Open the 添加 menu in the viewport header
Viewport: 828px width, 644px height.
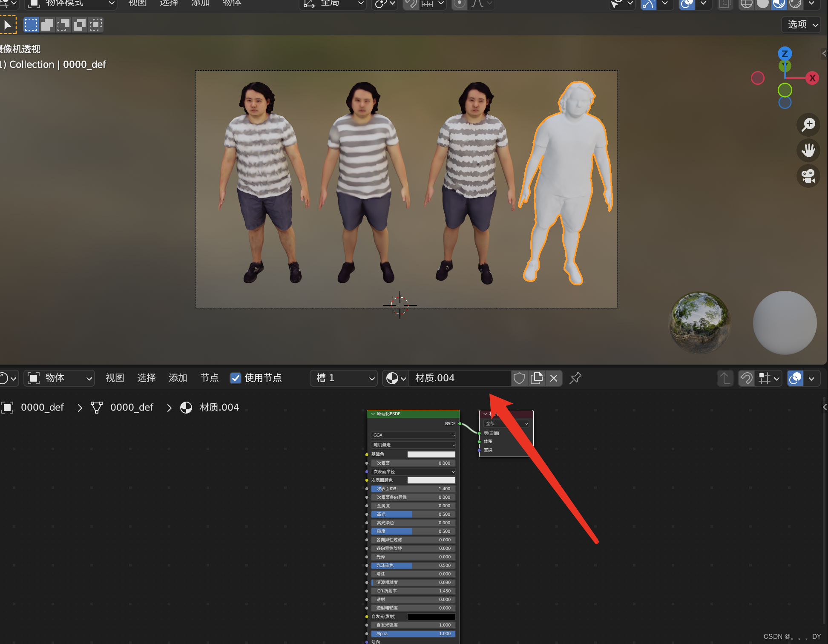coord(200,3)
